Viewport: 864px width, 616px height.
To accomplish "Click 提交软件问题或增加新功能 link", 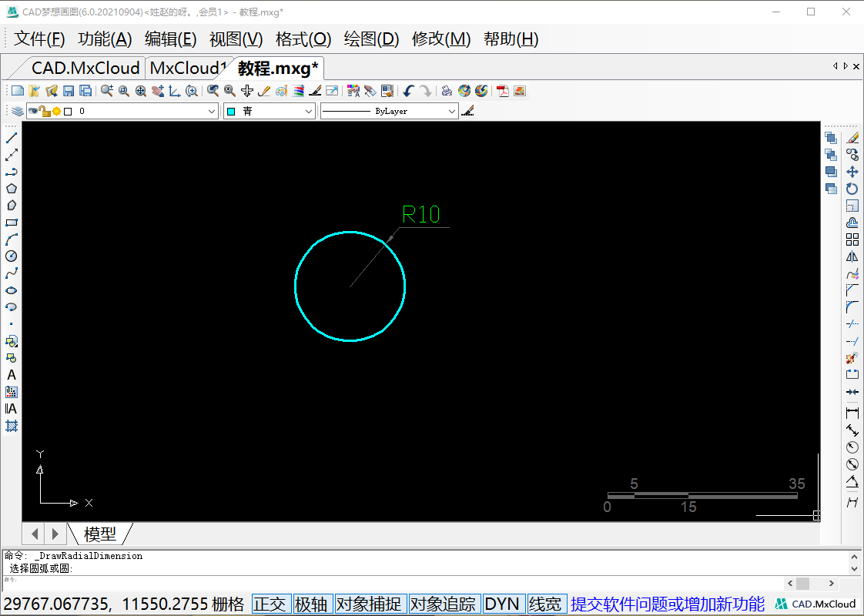I will [668, 604].
